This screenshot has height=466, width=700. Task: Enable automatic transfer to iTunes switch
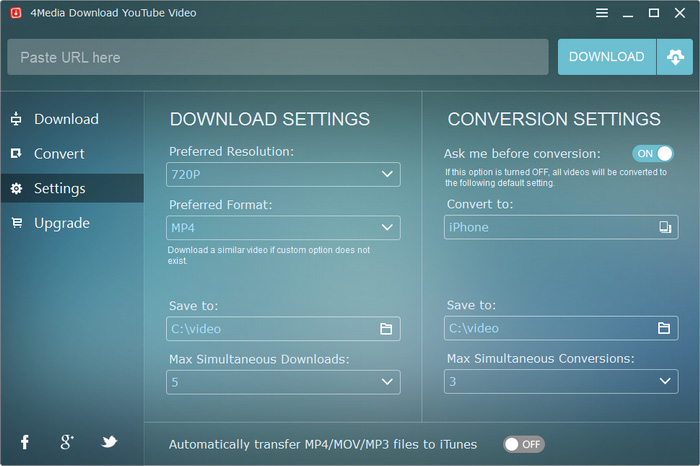[524, 444]
